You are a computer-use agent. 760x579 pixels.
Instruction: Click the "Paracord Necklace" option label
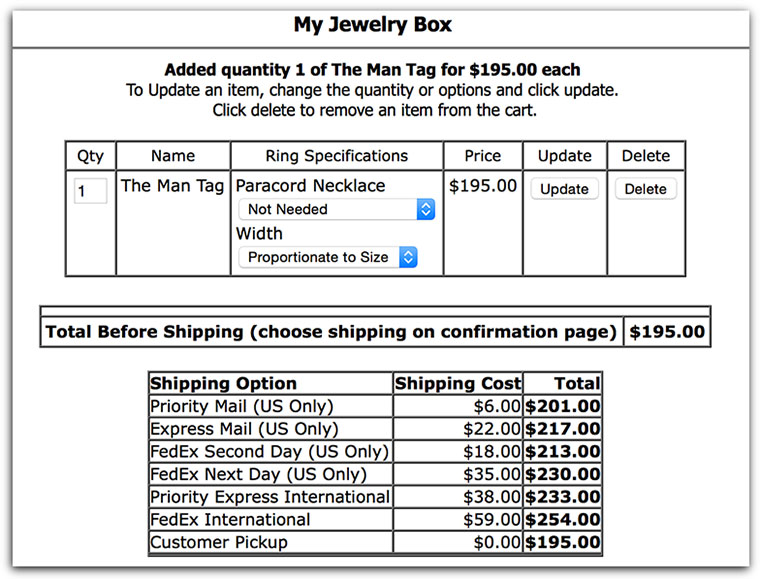click(310, 186)
